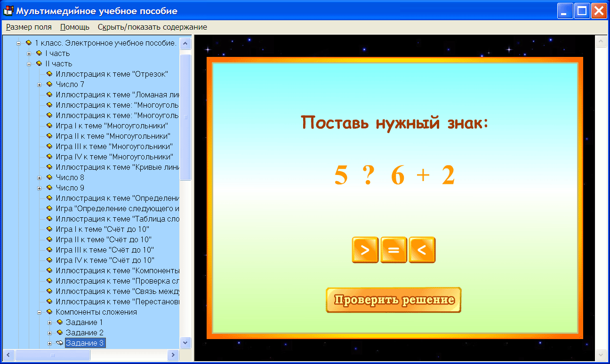Select the icon beside 'Игра "Определение следующего..."'

pos(49,208)
